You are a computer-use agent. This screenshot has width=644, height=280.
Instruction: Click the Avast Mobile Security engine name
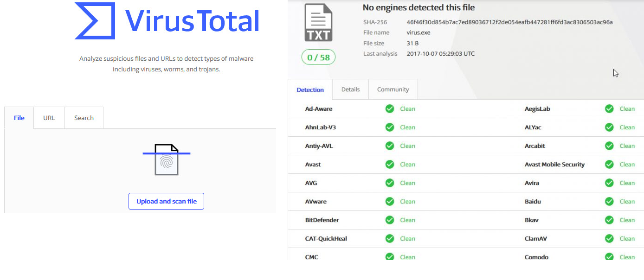[554, 164]
